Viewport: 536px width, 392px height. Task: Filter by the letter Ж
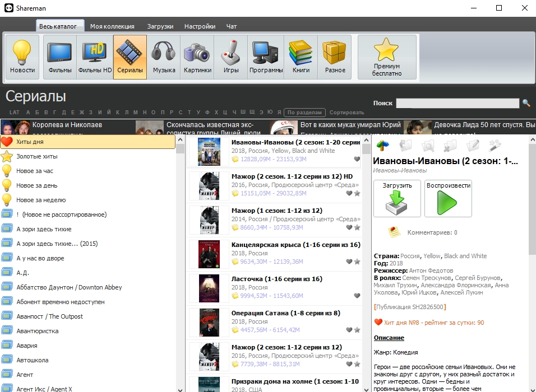(82, 113)
